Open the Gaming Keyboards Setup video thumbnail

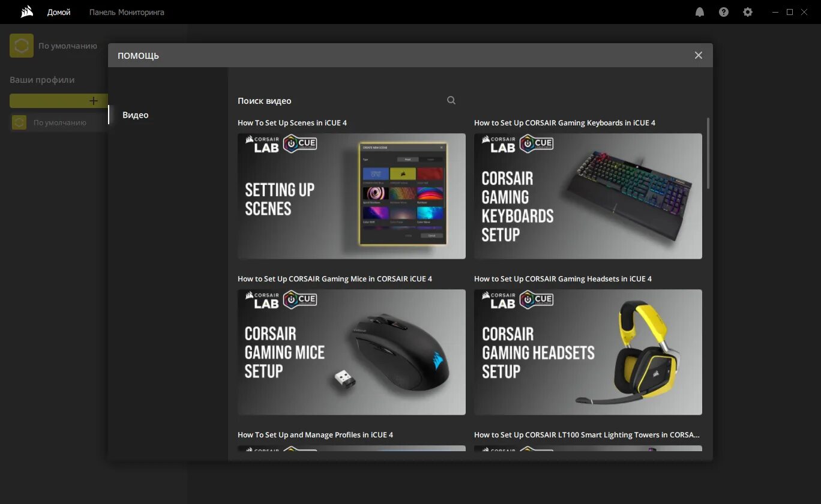pyautogui.click(x=588, y=196)
